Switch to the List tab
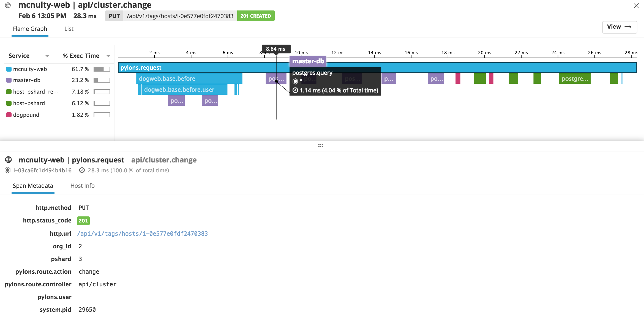The image size is (644, 326). pyautogui.click(x=69, y=29)
